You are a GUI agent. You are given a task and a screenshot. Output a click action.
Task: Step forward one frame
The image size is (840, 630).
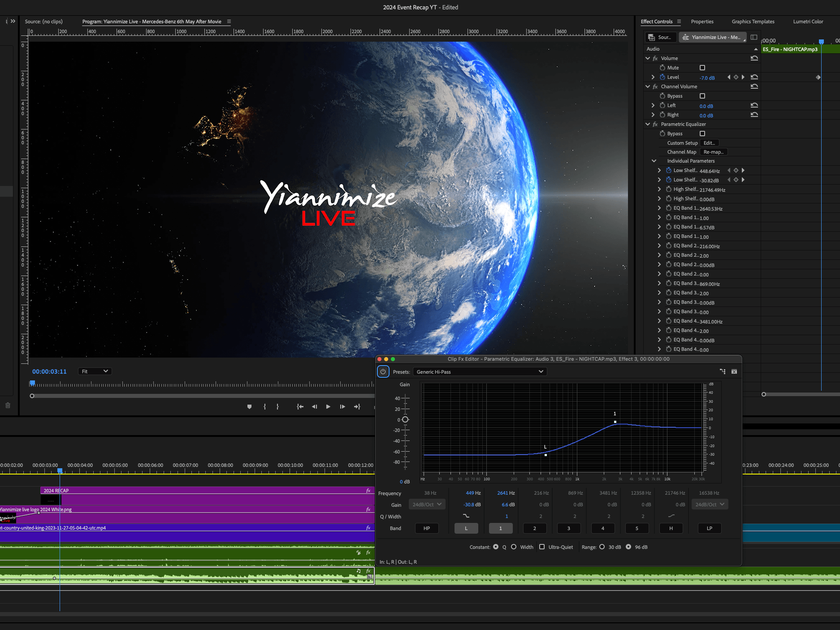click(x=342, y=406)
